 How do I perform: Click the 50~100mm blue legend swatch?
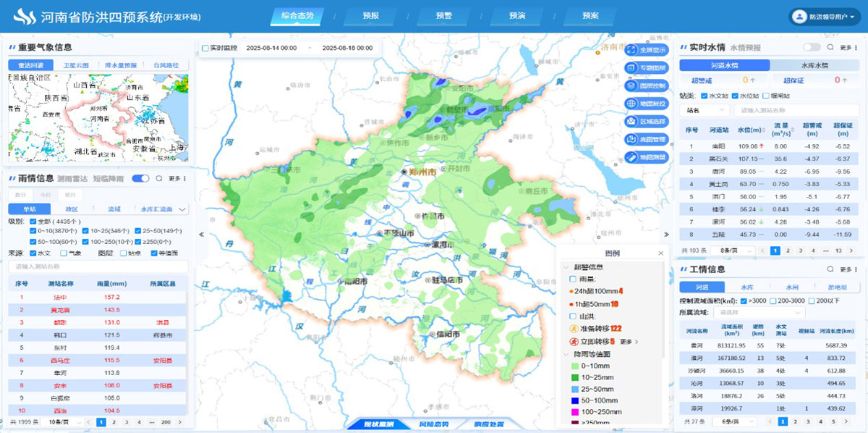pos(573,400)
